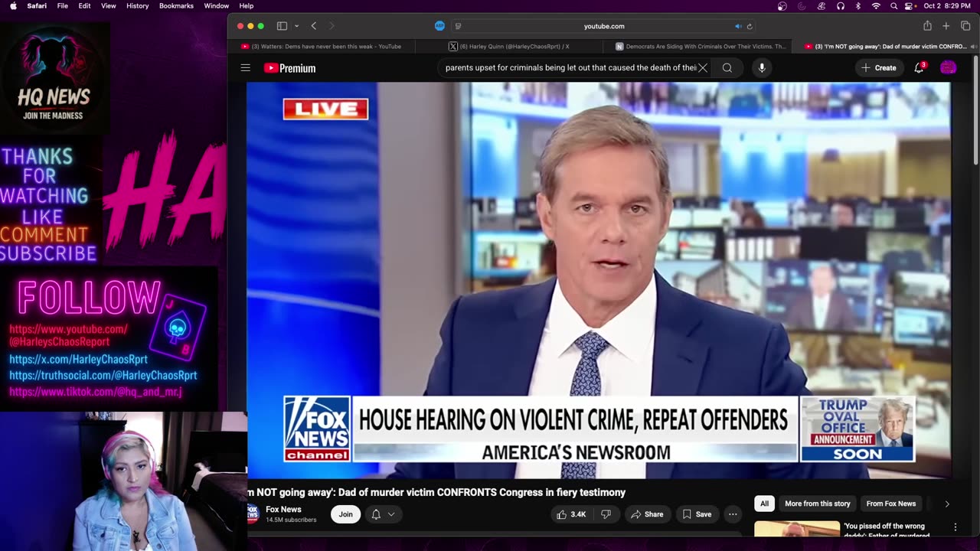Open the View menu
The width and height of the screenshot is (980, 551).
tap(109, 6)
